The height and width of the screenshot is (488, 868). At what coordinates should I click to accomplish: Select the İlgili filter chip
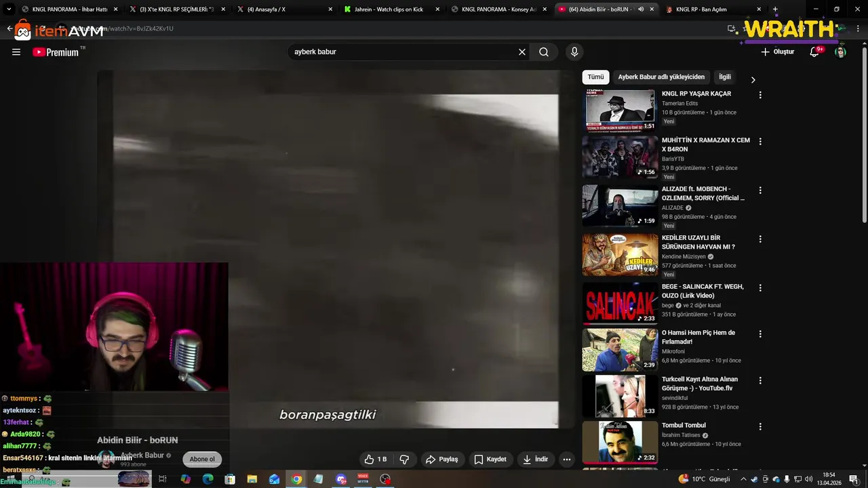[x=725, y=77]
